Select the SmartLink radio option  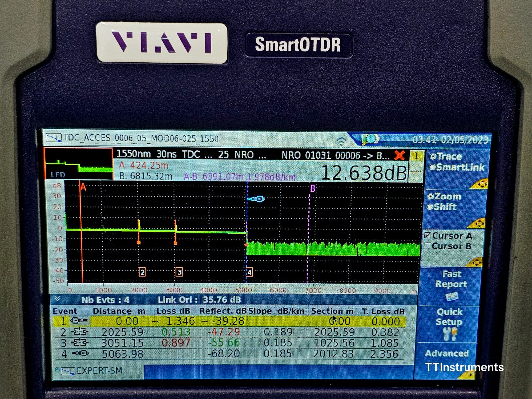[x=432, y=167]
